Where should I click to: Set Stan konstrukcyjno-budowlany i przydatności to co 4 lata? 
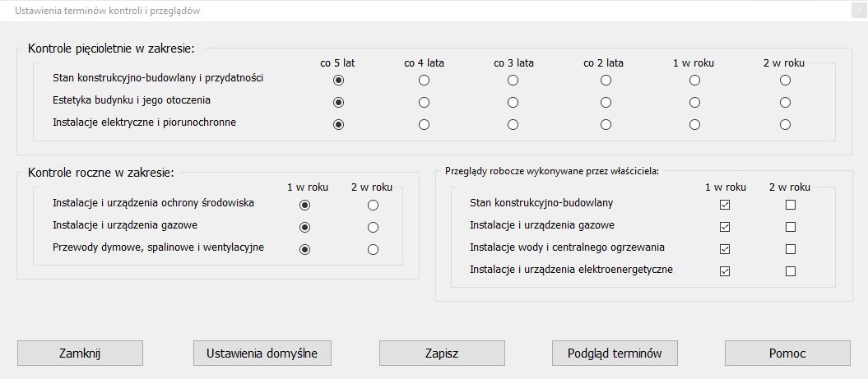[424, 81]
